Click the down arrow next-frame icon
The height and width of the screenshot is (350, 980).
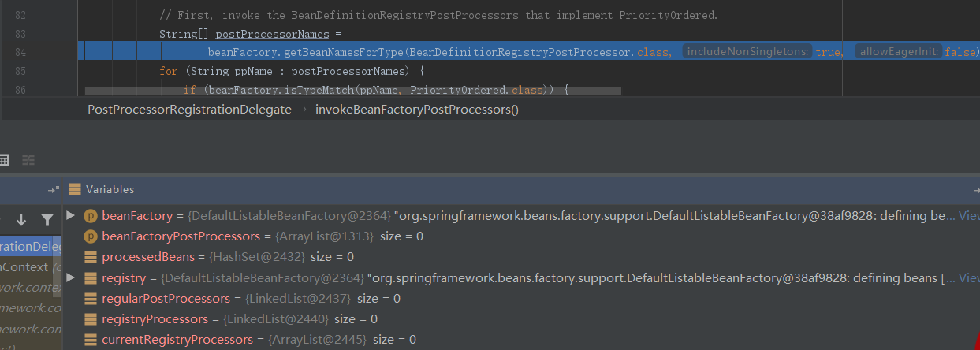click(x=21, y=220)
